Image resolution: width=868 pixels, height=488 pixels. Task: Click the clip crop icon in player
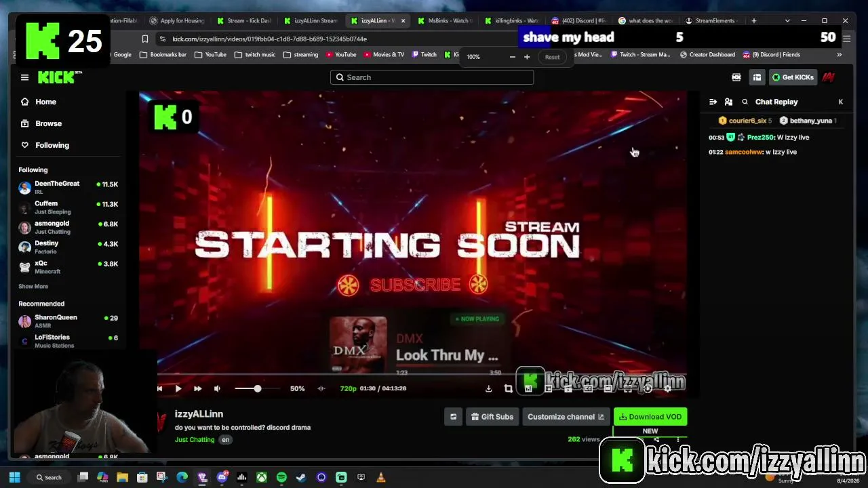pyautogui.click(x=509, y=388)
